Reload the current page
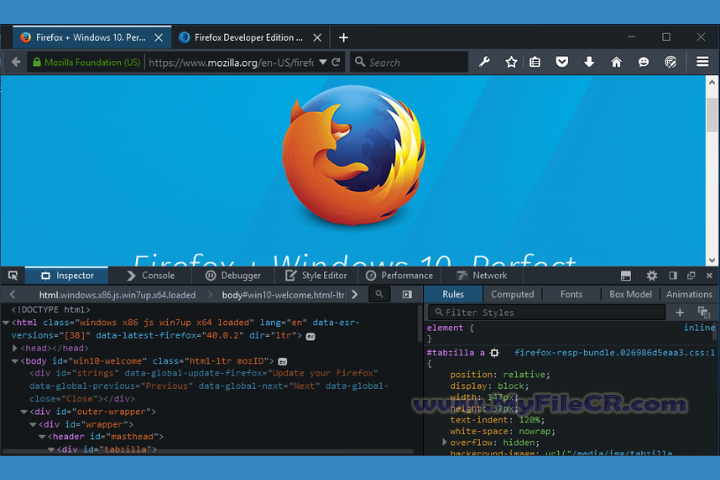720x480 pixels. click(336, 62)
